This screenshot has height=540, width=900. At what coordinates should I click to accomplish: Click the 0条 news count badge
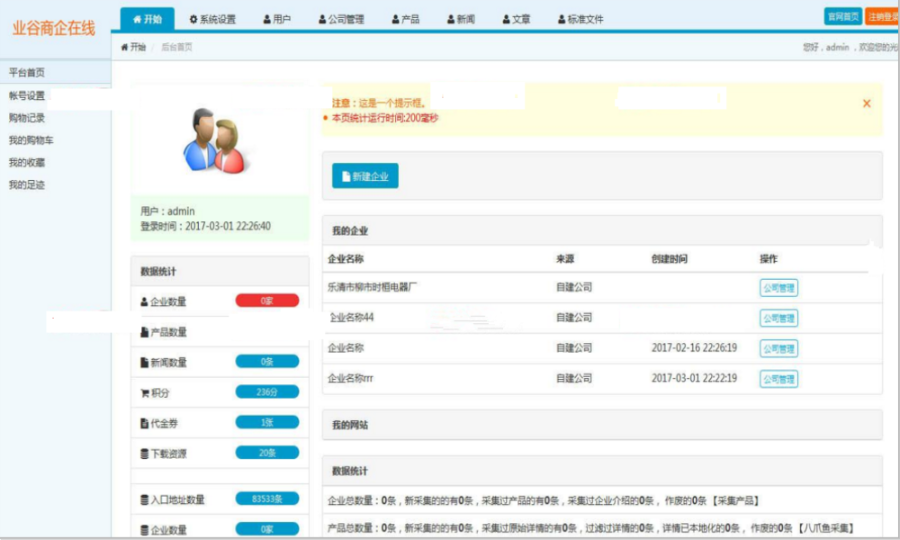coord(267,362)
